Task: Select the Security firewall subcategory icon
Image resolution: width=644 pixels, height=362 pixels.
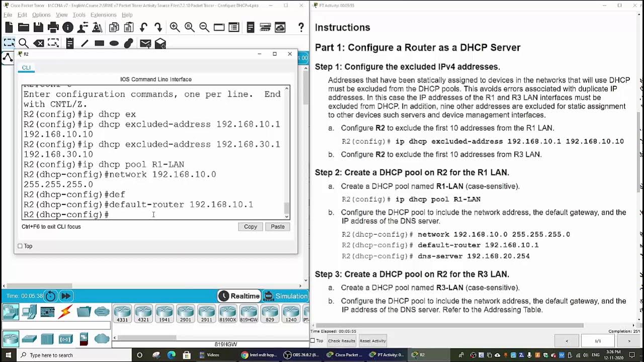Action: [x=84, y=339]
